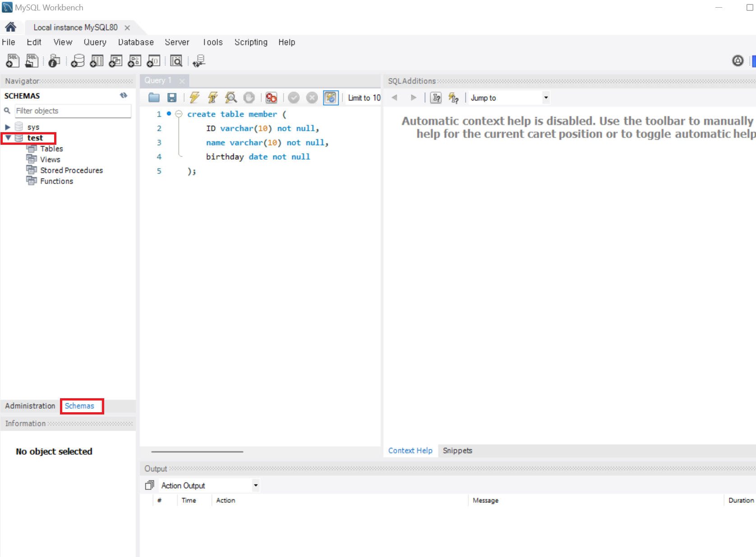
Task: Switch to the Context Help tab
Action: (410, 451)
